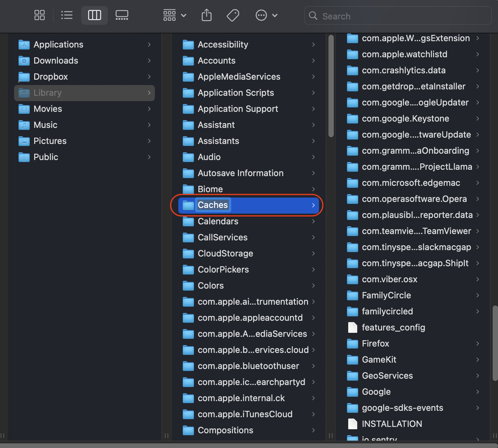This screenshot has height=448, width=498.
Task: Select the column view icon
Action: coord(94,15)
